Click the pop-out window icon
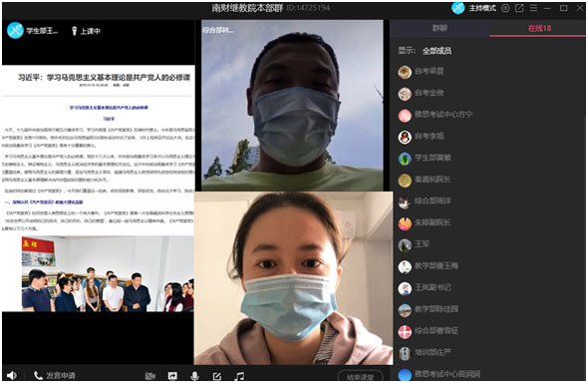The width and height of the screenshot is (588, 383). pyautogui.click(x=519, y=8)
